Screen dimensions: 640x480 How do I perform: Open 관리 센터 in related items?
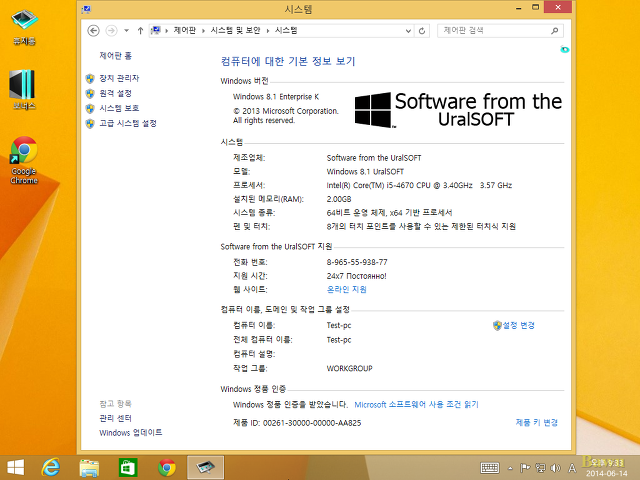coord(116,418)
